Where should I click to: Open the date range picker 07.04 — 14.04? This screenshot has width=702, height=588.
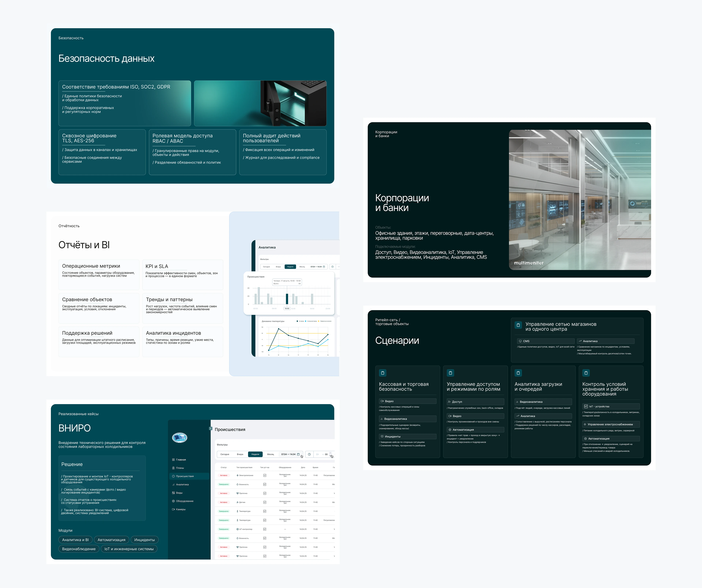(288, 454)
